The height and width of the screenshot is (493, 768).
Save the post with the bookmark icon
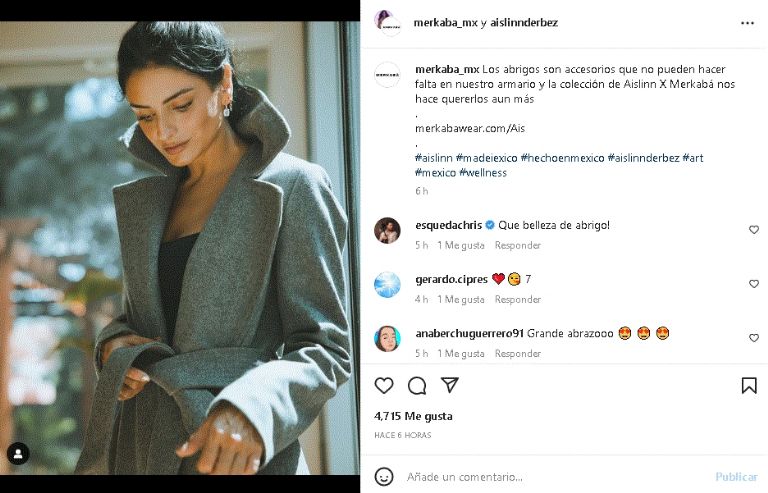pos(749,386)
